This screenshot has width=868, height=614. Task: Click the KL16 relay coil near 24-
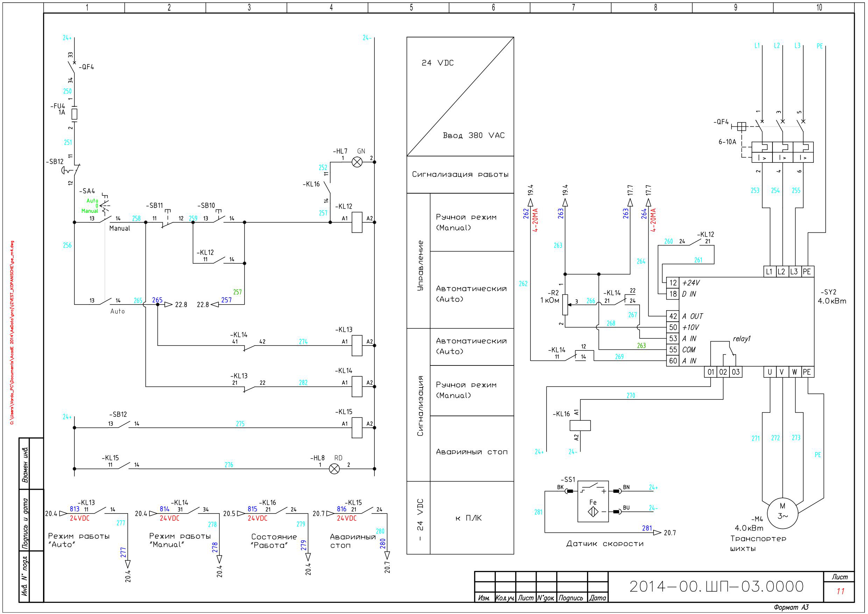[x=580, y=425]
